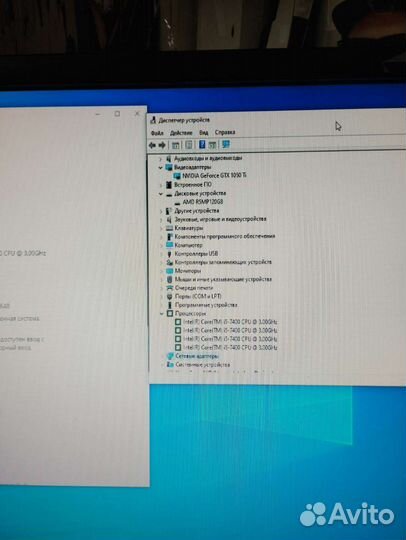The width and height of the screenshot is (406, 540).
Task: Select the Системные устройства label
Action: click(x=202, y=364)
